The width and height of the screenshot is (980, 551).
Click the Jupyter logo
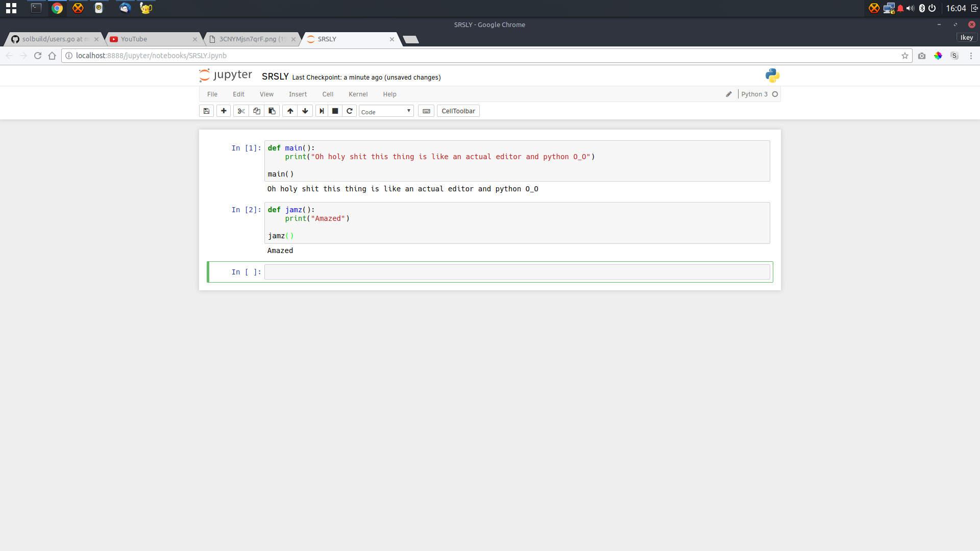pyautogui.click(x=226, y=75)
